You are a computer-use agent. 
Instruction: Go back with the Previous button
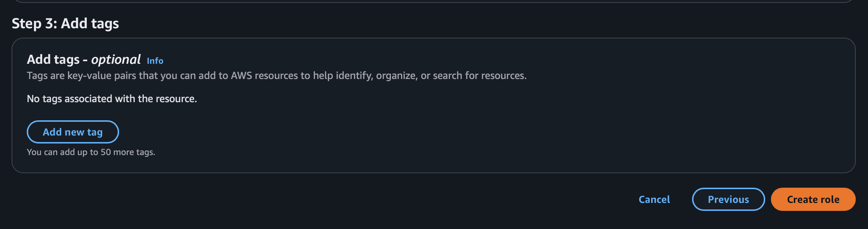pos(728,199)
